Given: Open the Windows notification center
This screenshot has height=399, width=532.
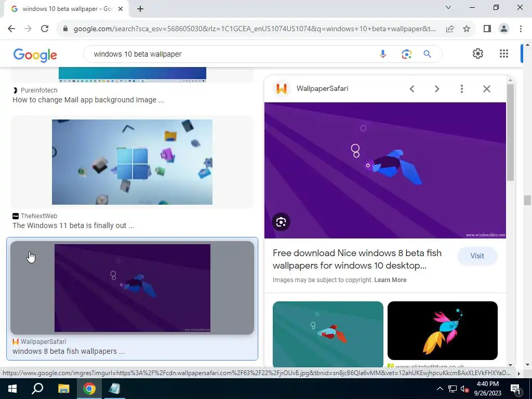Looking at the screenshot, I should [x=516, y=389].
